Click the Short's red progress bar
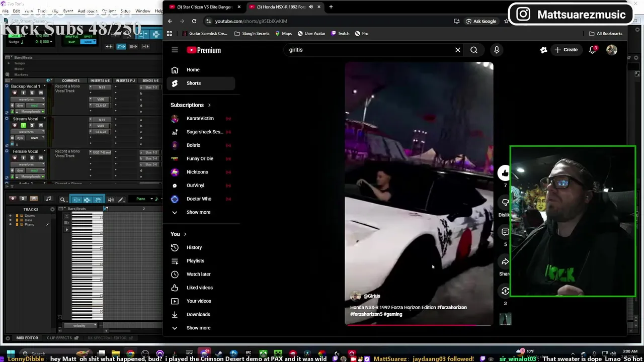Image resolution: width=644 pixels, height=362 pixels. (419, 325)
